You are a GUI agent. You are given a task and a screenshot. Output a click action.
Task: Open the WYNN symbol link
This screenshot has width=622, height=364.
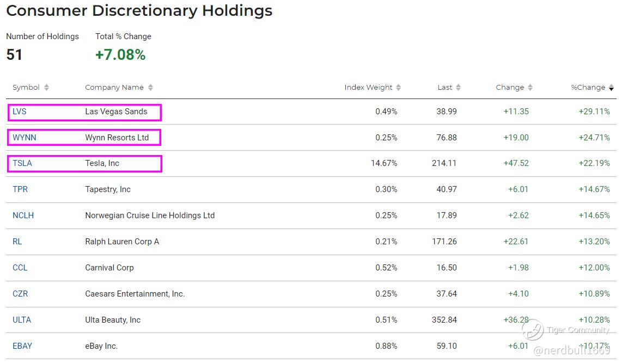pos(25,138)
